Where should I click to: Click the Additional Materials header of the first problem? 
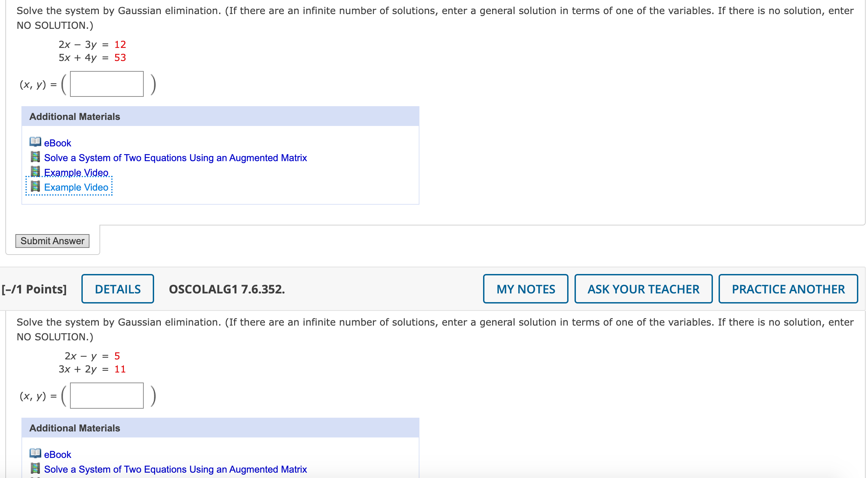pos(74,116)
